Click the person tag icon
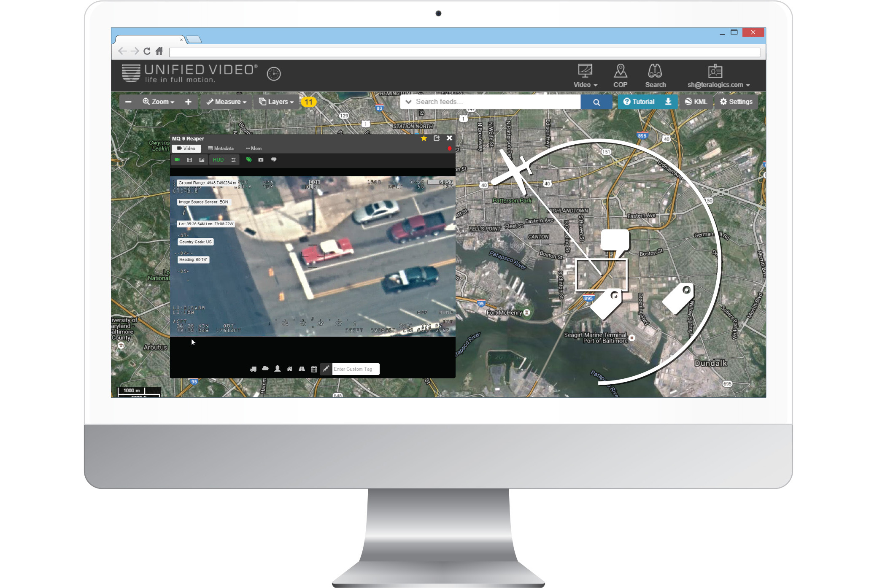877x588 pixels. [278, 369]
